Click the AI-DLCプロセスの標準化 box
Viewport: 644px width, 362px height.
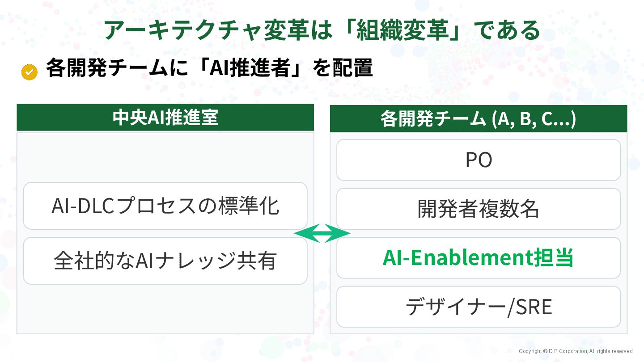(x=165, y=206)
